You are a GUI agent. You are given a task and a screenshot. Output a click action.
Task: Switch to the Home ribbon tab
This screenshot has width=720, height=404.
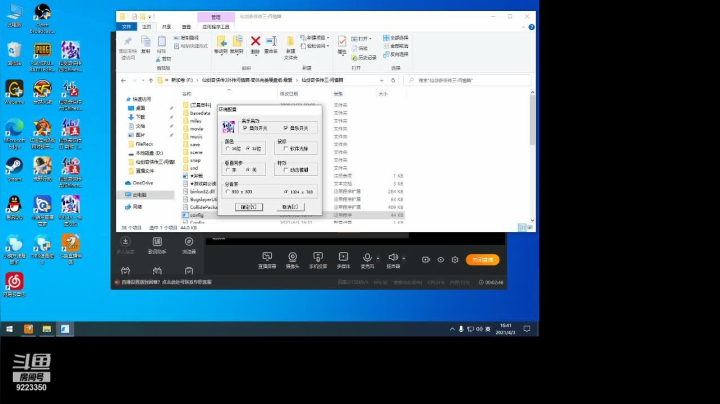click(x=146, y=27)
